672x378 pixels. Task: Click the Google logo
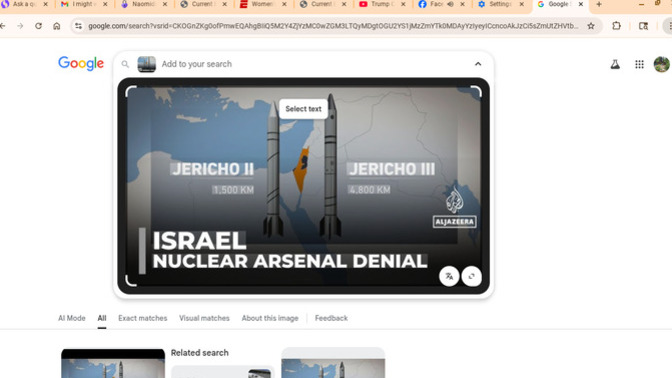(x=81, y=64)
